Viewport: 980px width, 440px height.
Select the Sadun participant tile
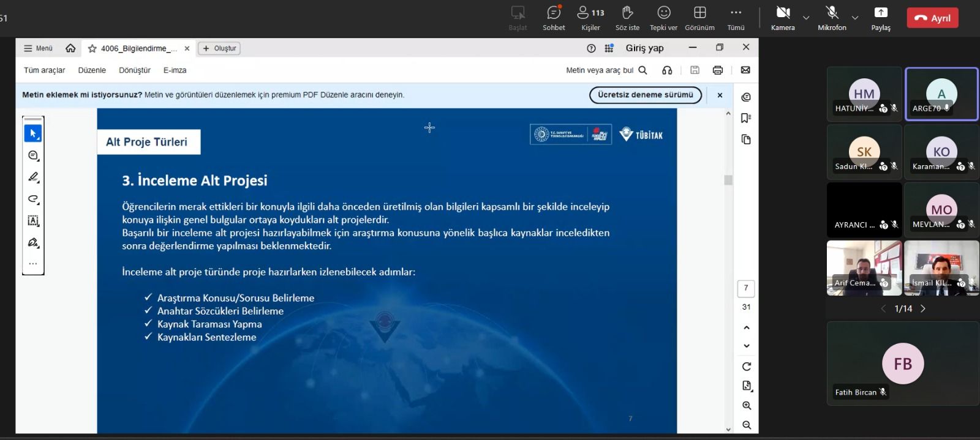click(864, 152)
